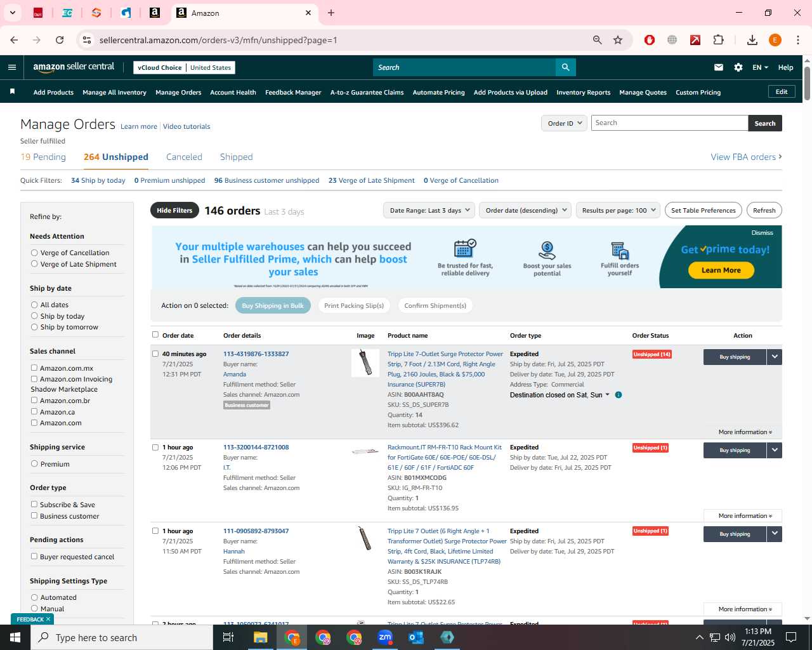Open the browser extensions puzzle icon

(719, 40)
